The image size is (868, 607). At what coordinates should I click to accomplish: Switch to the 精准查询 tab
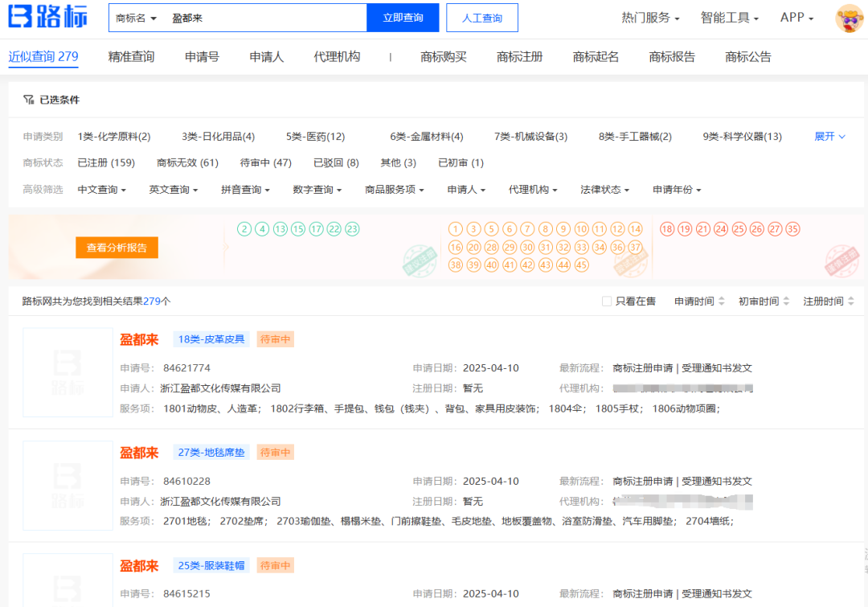pos(131,56)
